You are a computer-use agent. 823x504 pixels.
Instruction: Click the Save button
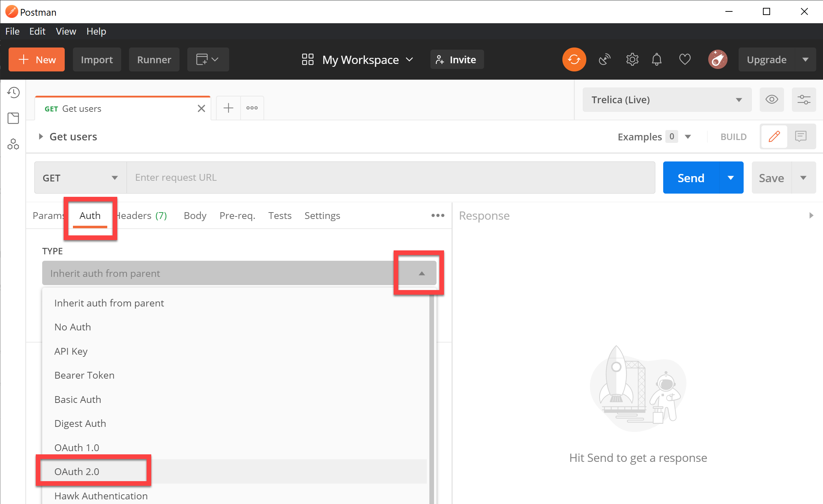click(x=772, y=178)
